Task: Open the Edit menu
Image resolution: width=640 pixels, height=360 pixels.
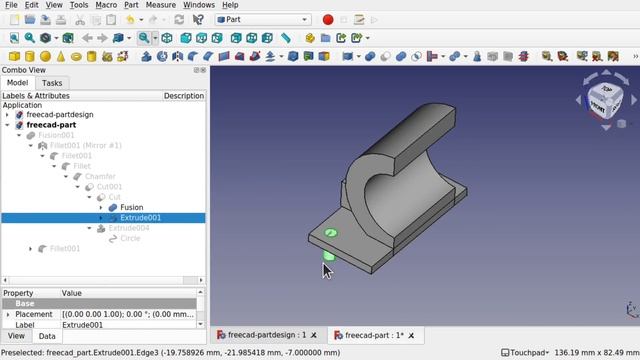Action: 31,5
